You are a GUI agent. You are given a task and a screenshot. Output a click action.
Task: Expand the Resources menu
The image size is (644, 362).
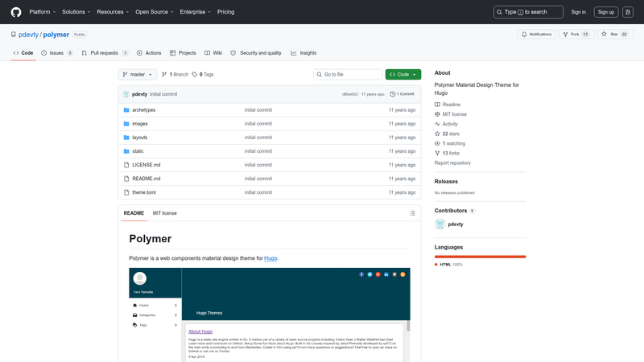pos(113,12)
